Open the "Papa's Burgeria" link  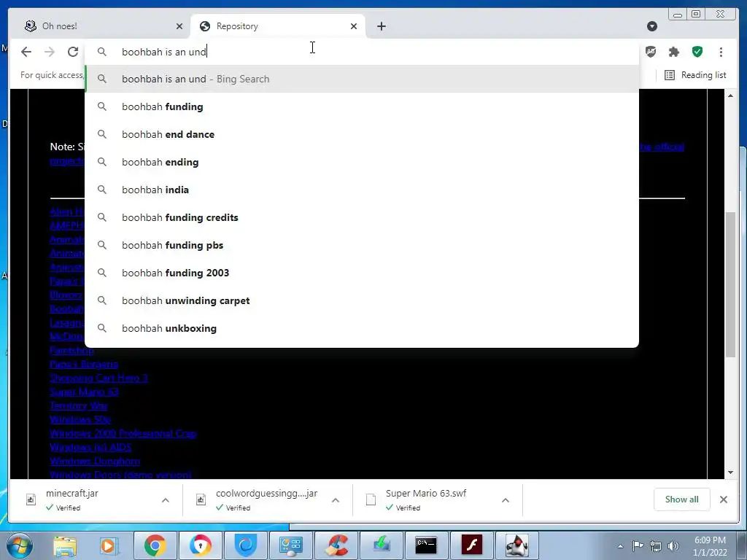[84, 365]
